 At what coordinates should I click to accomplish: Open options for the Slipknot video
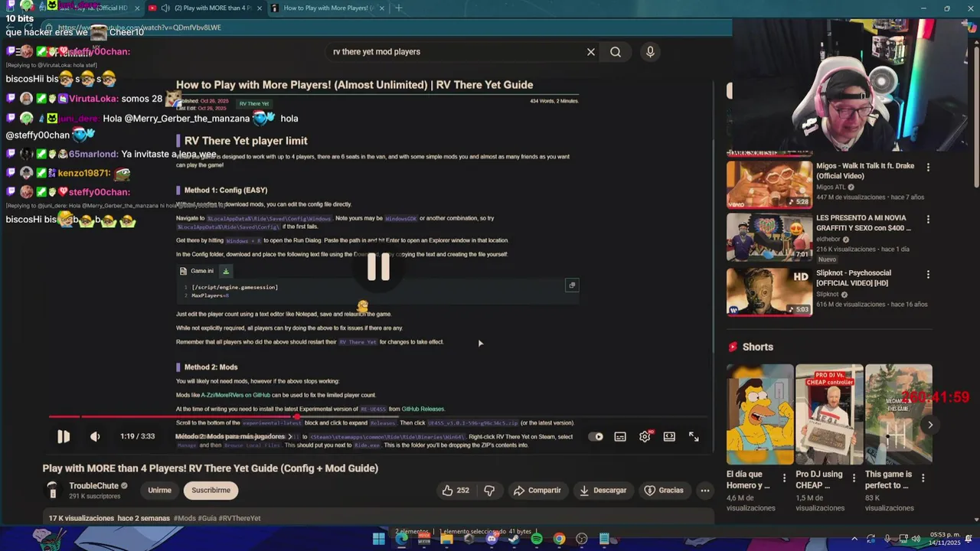(x=928, y=274)
